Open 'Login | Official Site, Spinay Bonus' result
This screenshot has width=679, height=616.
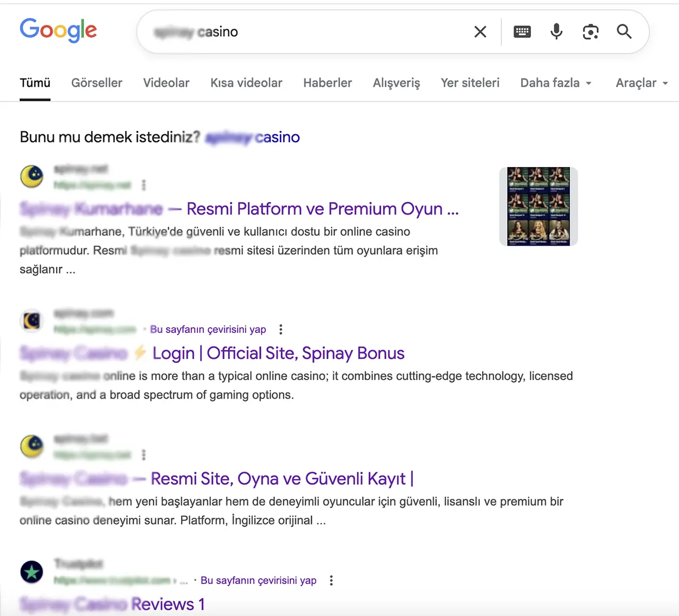212,353
